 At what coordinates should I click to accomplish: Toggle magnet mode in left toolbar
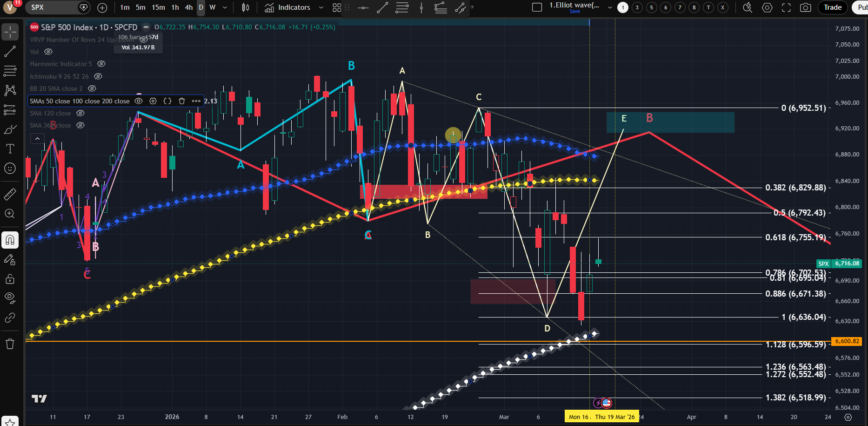click(10, 240)
